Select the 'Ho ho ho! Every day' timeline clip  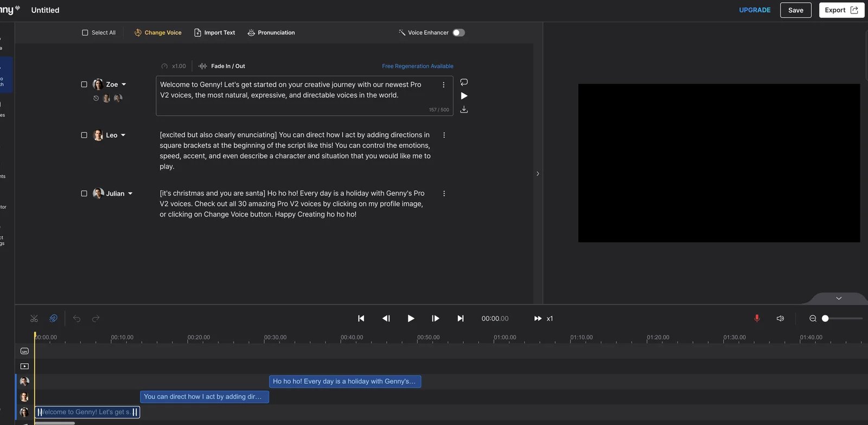tap(345, 382)
